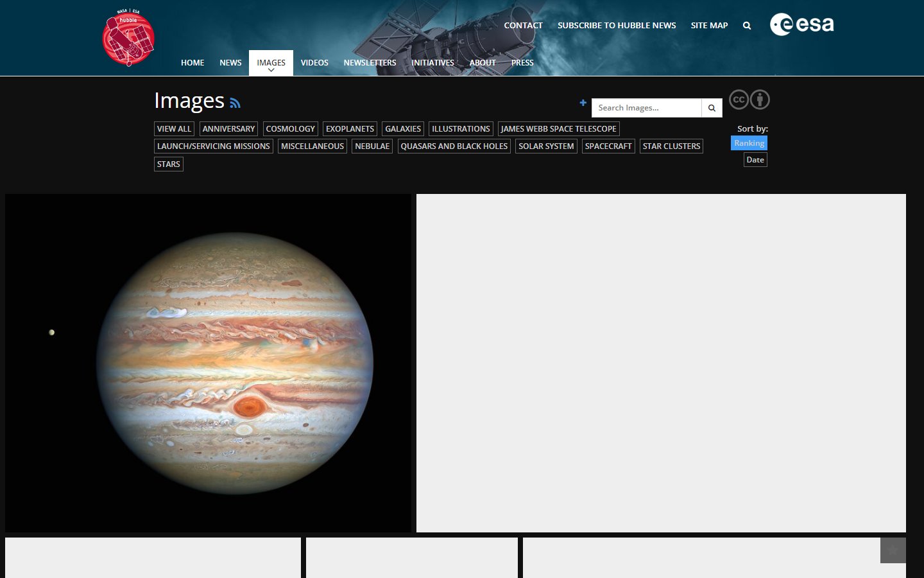
Task: Click the header search magnifier icon
Action: (747, 26)
